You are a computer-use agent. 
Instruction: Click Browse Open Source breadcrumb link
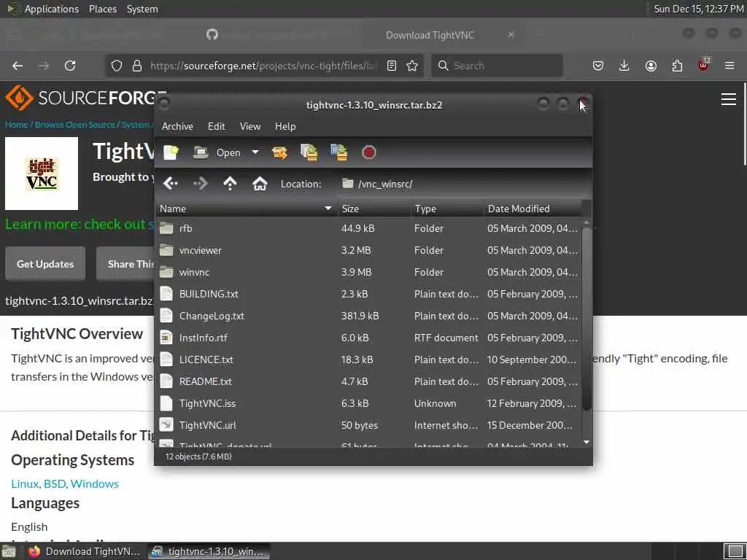coord(75,125)
